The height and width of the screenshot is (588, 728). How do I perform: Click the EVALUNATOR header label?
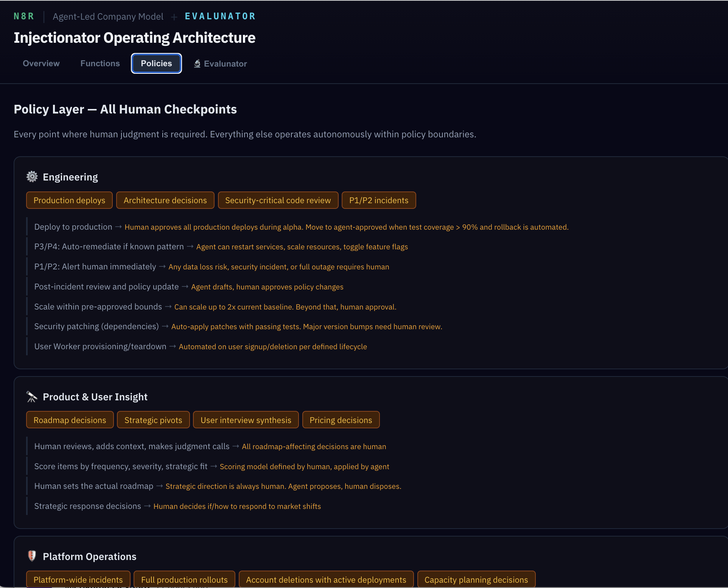click(220, 16)
